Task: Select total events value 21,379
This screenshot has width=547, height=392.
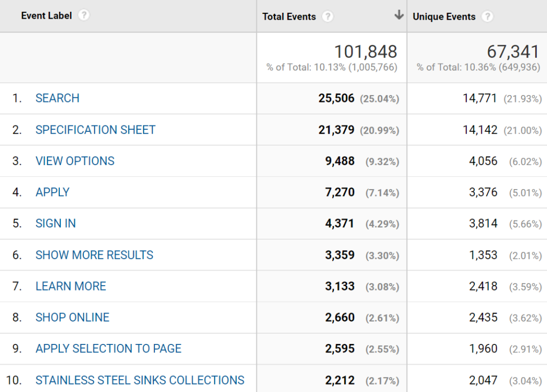Action: (337, 130)
